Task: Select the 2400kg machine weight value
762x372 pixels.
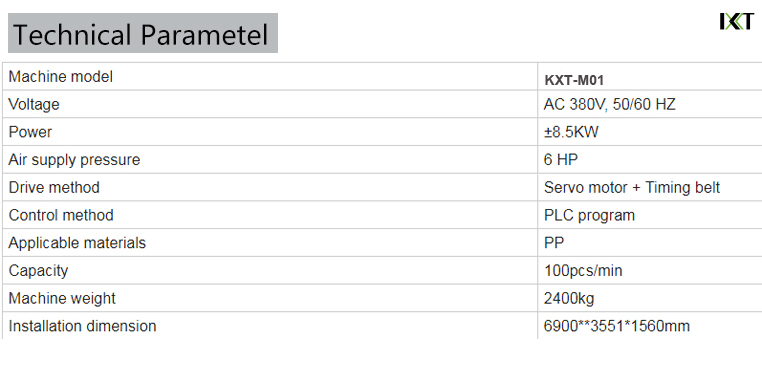Action: pyautogui.click(x=569, y=299)
